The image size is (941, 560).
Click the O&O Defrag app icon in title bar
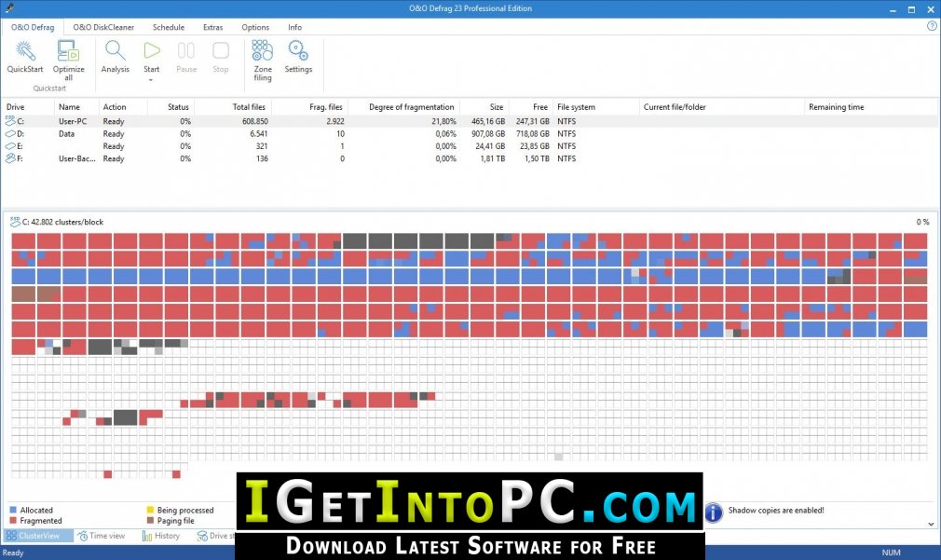(9, 8)
